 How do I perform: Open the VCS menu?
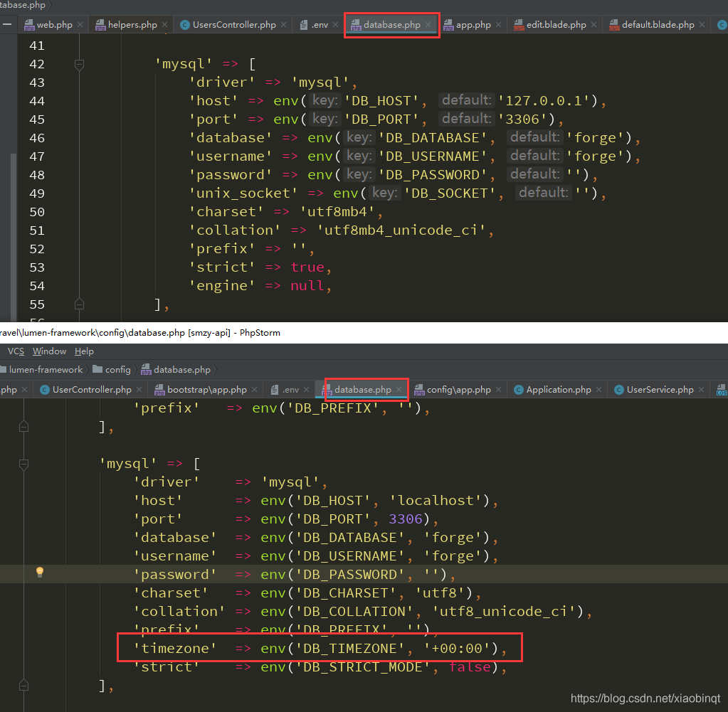pos(16,351)
